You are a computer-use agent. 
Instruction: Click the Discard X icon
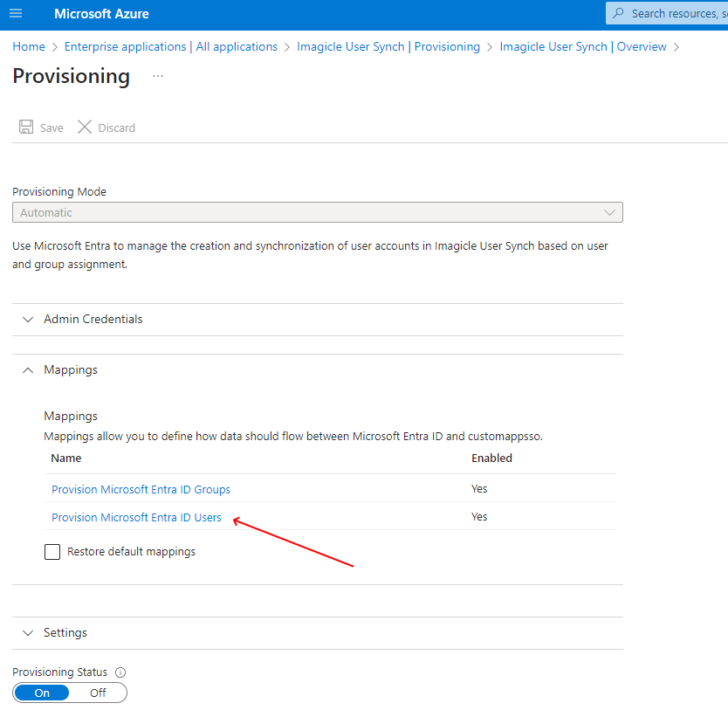click(85, 128)
